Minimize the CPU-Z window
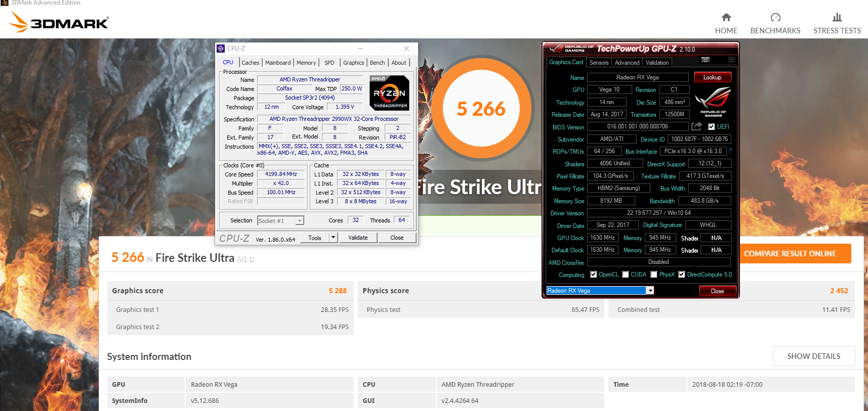The height and width of the screenshot is (411, 868). (x=360, y=49)
